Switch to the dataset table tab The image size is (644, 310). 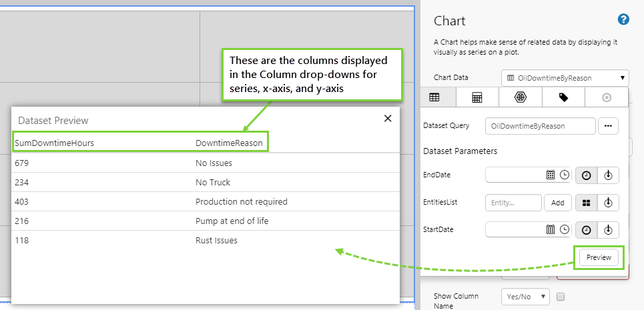click(434, 97)
